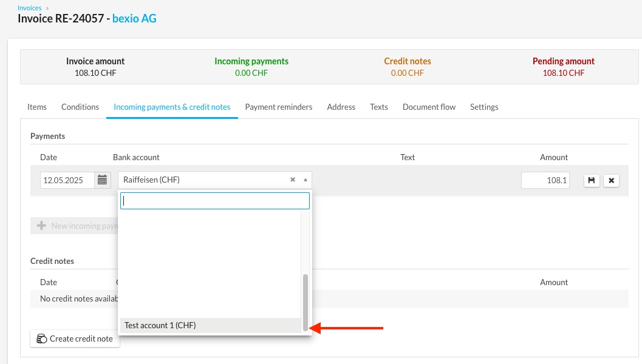Open the Settings tab
The image size is (642, 364).
pyautogui.click(x=484, y=107)
